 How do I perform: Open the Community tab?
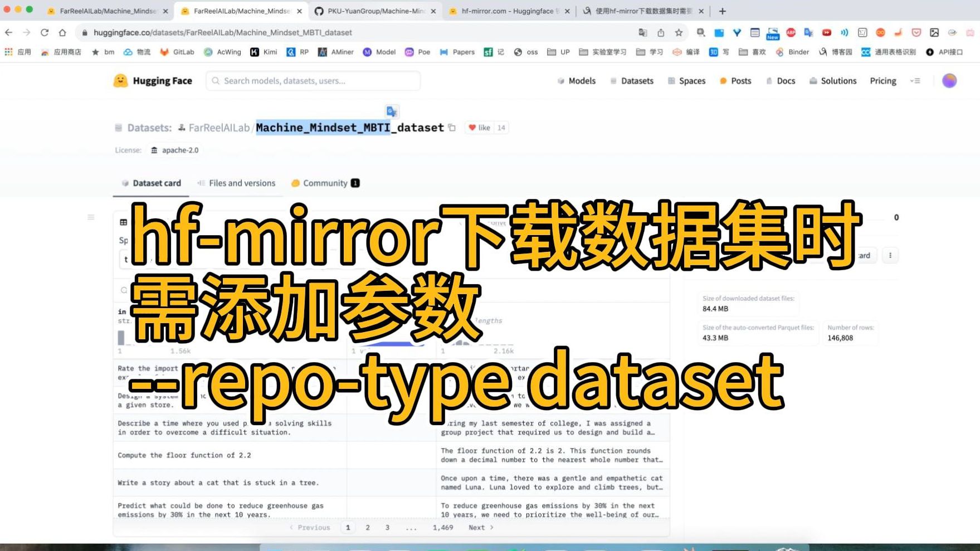tap(325, 183)
